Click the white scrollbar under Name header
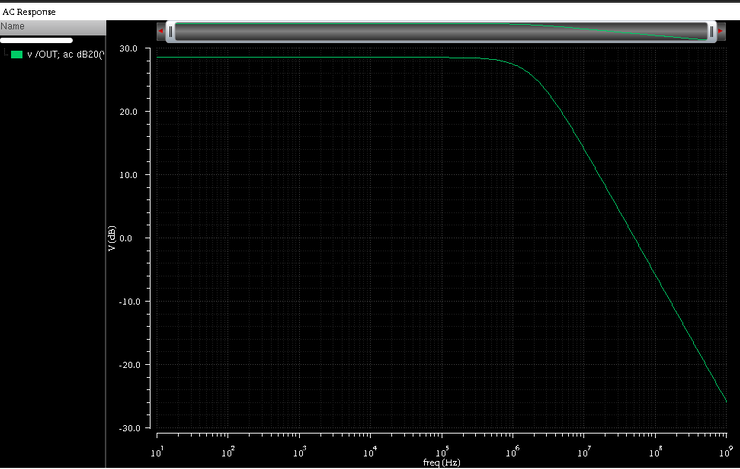The width and height of the screenshot is (740, 469). click(36, 41)
